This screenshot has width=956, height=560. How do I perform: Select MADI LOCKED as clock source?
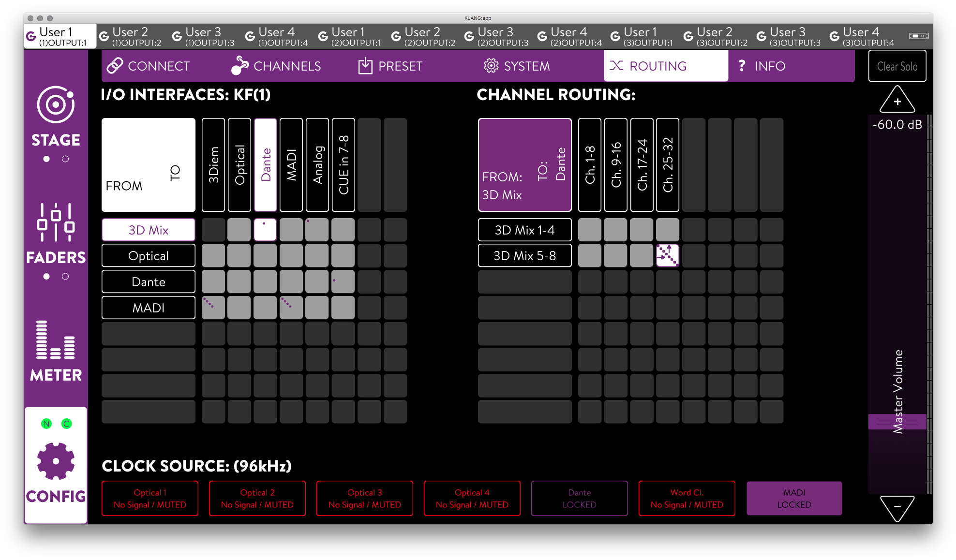[794, 498]
